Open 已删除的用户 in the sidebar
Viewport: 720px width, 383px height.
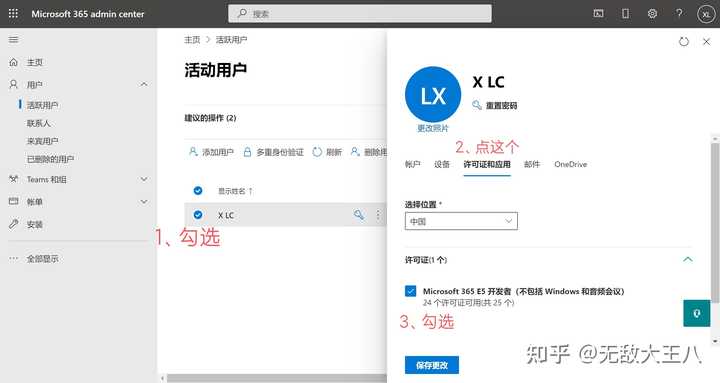50,159
